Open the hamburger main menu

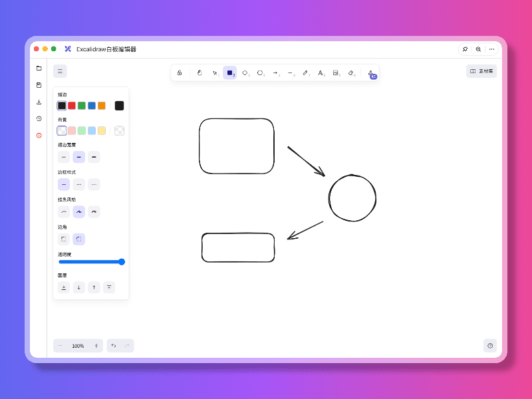click(x=60, y=71)
